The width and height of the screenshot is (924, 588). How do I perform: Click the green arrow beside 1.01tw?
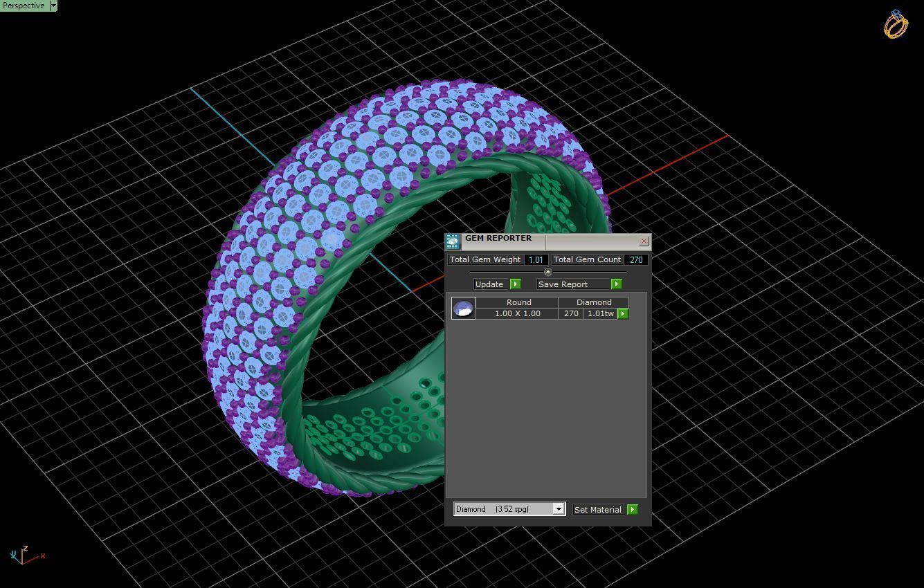(x=623, y=314)
